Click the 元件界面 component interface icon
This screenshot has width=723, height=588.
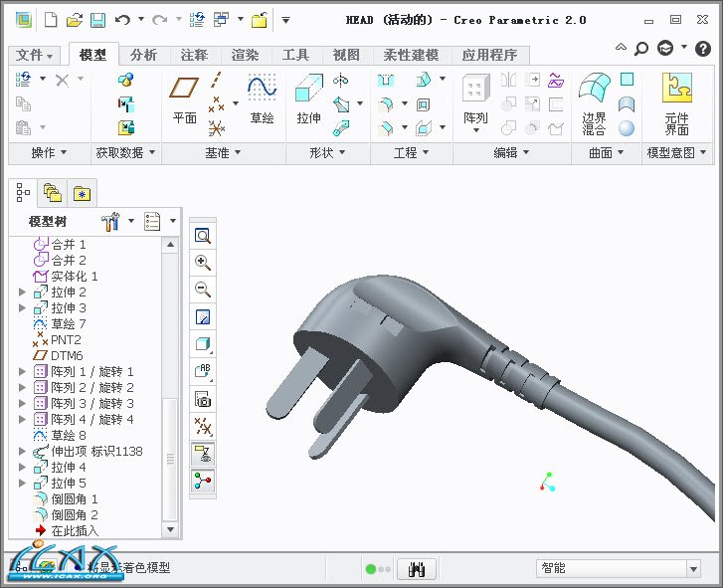677,100
